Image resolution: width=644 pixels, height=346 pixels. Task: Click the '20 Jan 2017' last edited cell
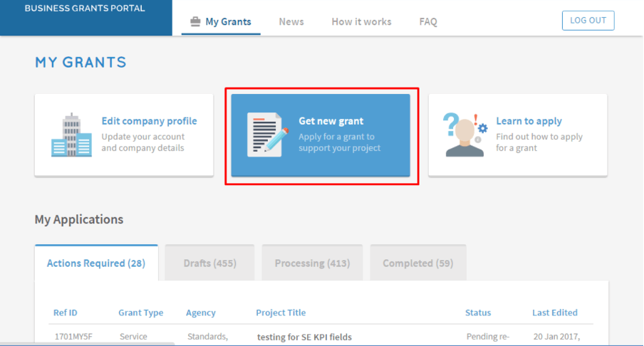[556, 337]
